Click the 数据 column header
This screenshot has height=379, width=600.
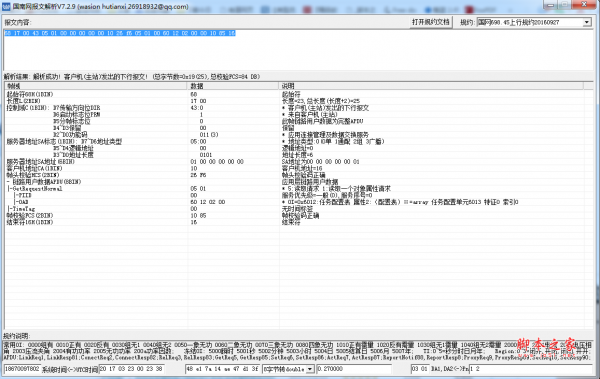click(233, 86)
